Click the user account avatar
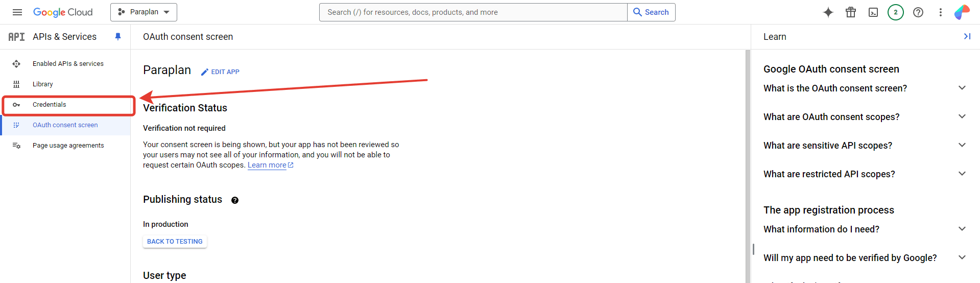The height and width of the screenshot is (283, 980). [x=962, y=12]
